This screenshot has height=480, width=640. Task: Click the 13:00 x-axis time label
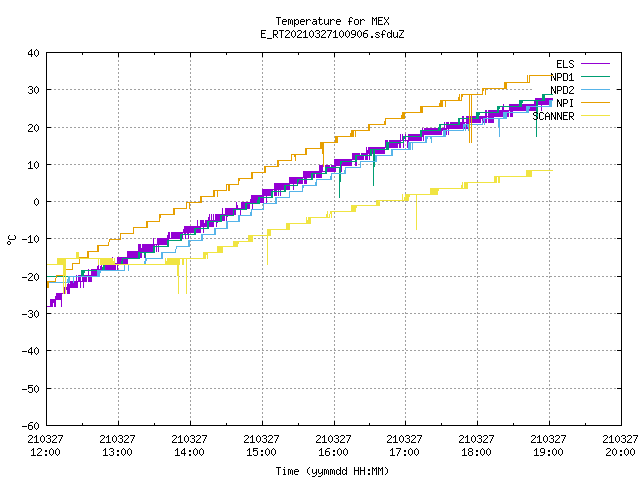117,452
